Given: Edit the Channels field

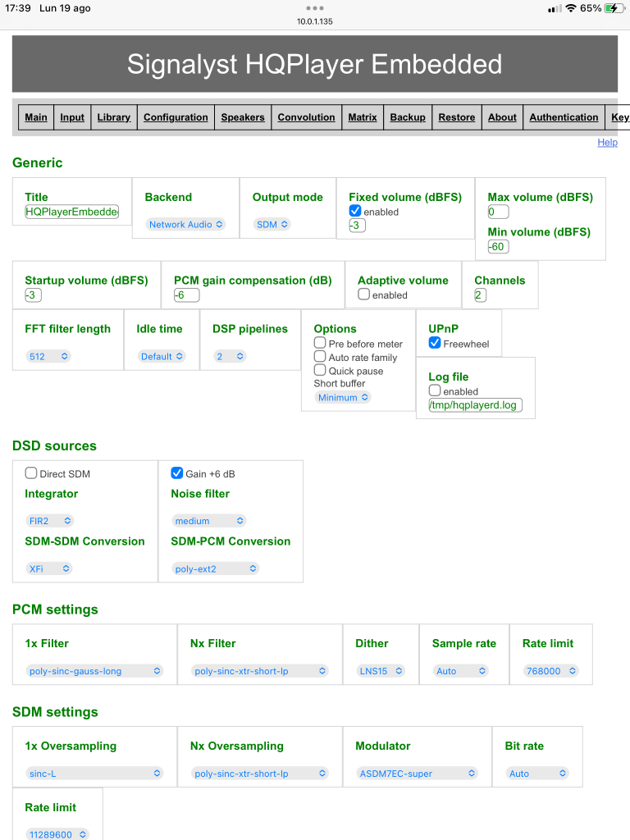Looking at the screenshot, I should [481, 295].
